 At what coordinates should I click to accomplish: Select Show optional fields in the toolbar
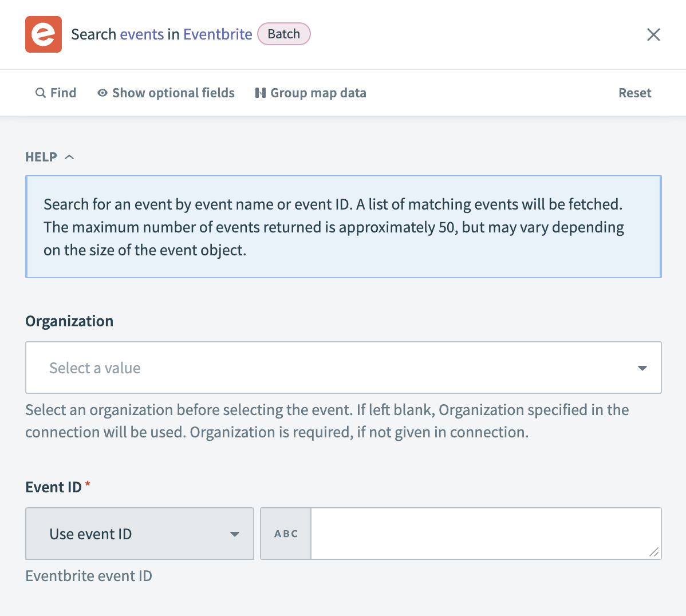173,92
